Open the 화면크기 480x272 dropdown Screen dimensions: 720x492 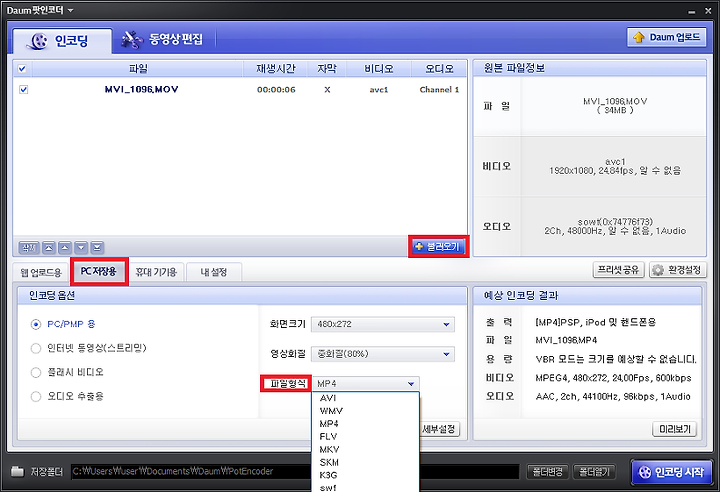click(383, 324)
